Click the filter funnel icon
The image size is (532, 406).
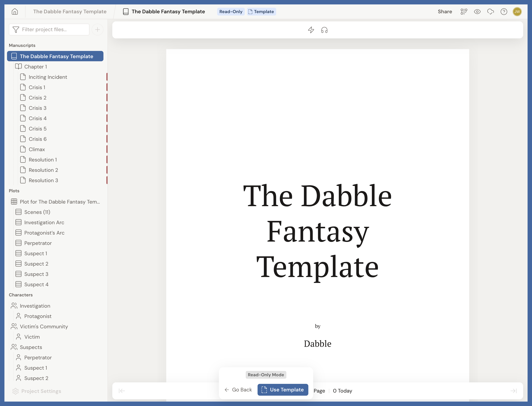point(16,30)
